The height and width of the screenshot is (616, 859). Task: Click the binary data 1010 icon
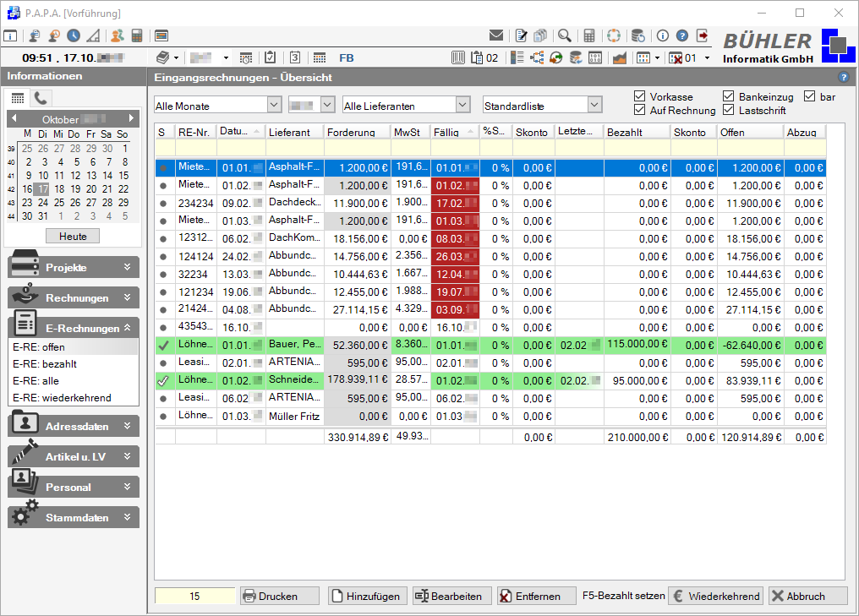[595, 57]
